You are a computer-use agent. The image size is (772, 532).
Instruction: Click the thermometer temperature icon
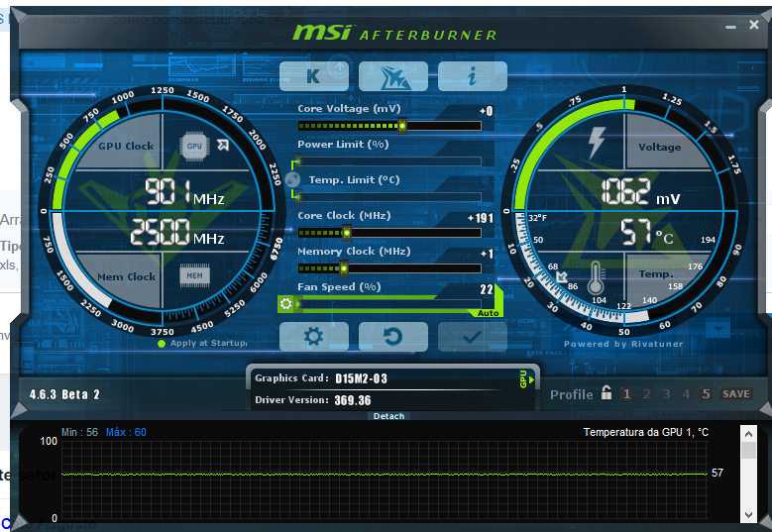point(596,278)
